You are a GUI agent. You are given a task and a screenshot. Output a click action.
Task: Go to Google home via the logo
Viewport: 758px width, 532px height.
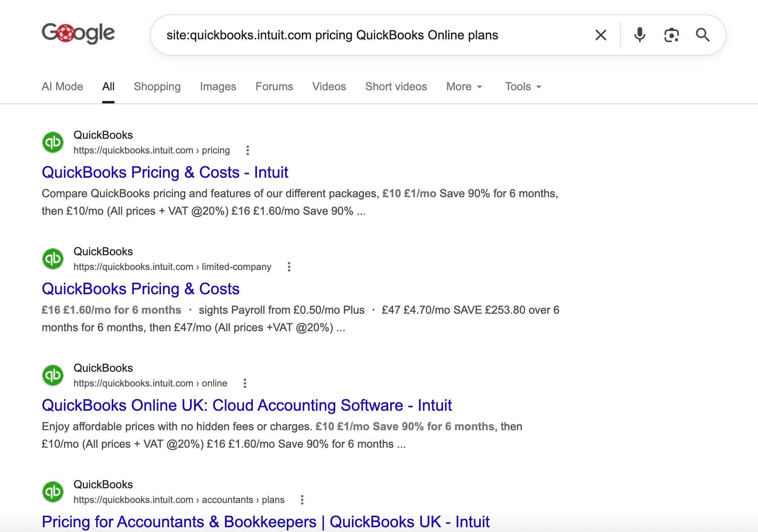(78, 33)
